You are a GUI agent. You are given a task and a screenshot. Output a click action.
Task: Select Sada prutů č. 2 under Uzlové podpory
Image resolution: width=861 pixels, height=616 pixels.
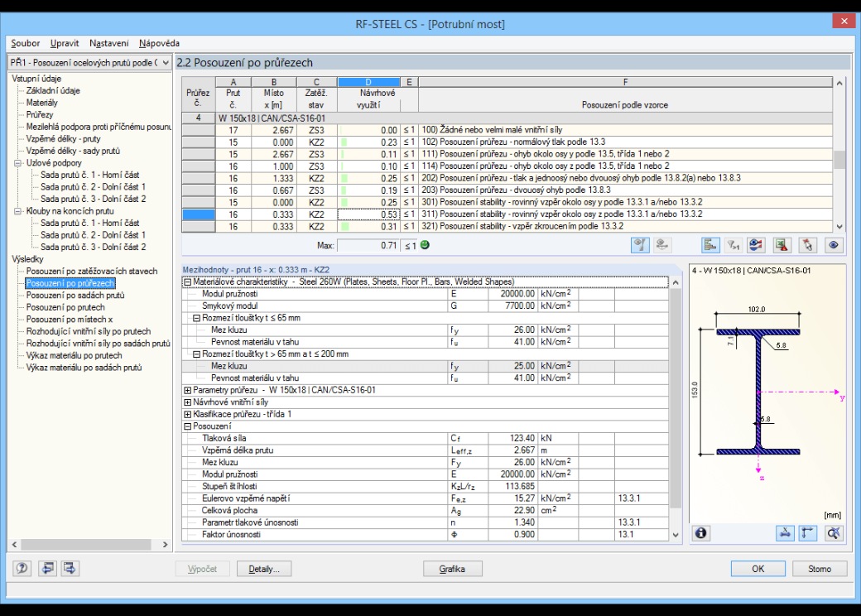click(93, 187)
